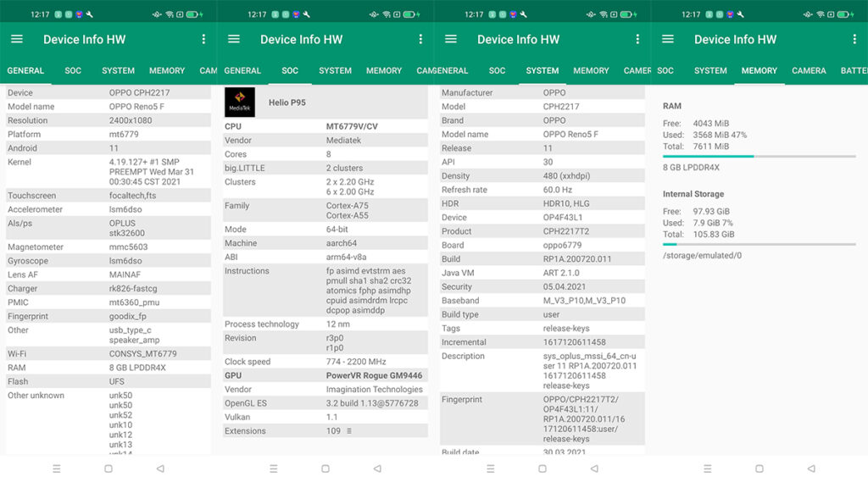This screenshot has height=482, width=868.
Task: Switch to SYSTEM tab on the Memory screen
Action: click(x=711, y=71)
